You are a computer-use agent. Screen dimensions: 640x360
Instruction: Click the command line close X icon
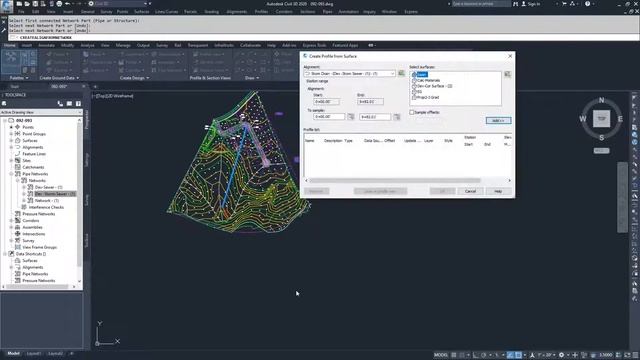point(3,22)
